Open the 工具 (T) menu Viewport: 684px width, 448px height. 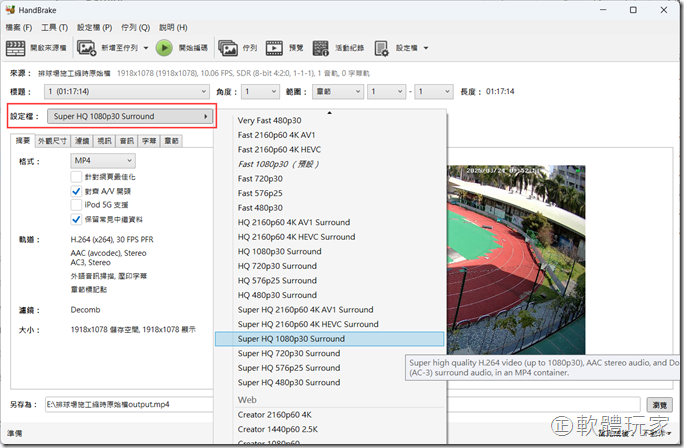(x=54, y=27)
